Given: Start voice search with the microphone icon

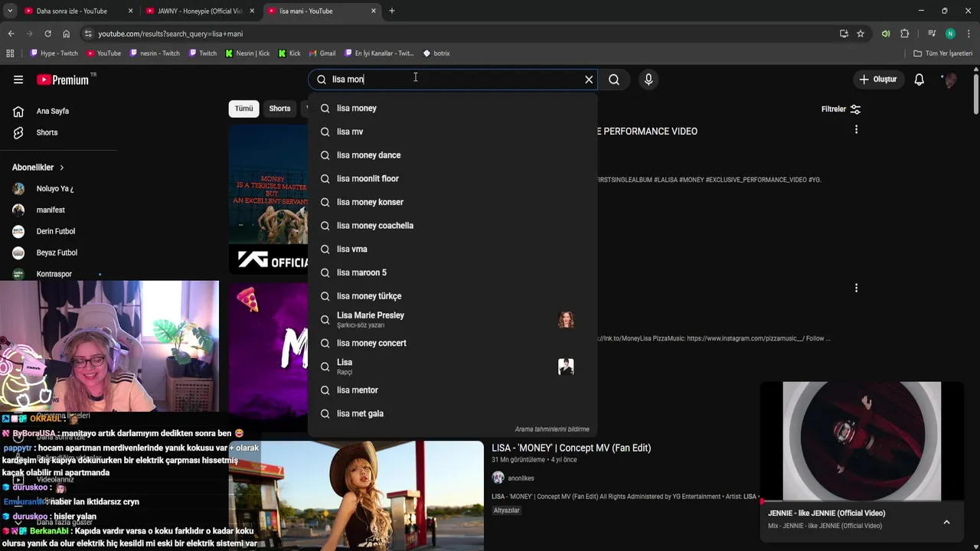Looking at the screenshot, I should (648, 80).
